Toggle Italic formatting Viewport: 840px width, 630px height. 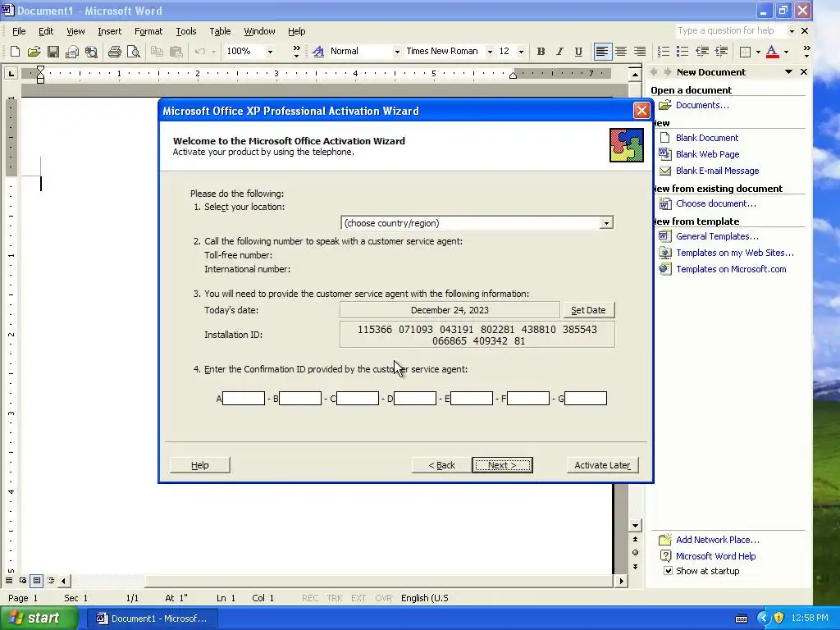[x=559, y=52]
